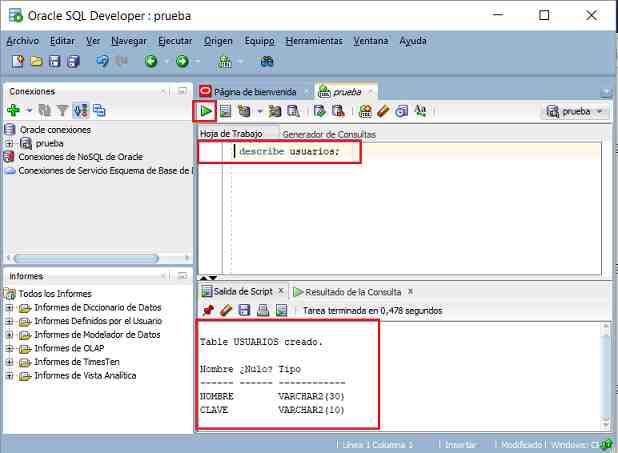
Task: Open SQL History icon
Action: click(x=401, y=112)
